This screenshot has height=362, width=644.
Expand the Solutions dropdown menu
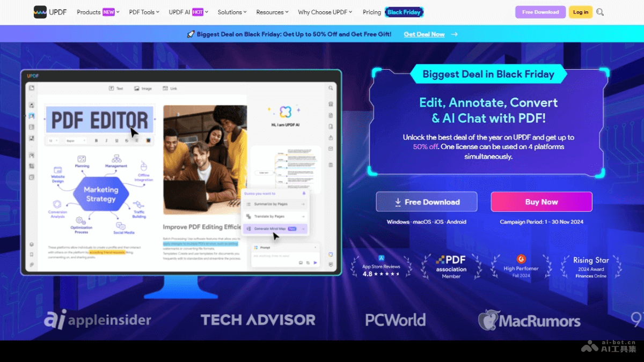(232, 12)
